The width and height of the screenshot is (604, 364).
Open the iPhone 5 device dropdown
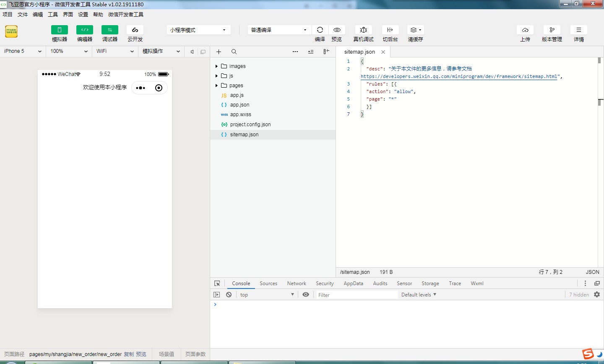(x=23, y=51)
